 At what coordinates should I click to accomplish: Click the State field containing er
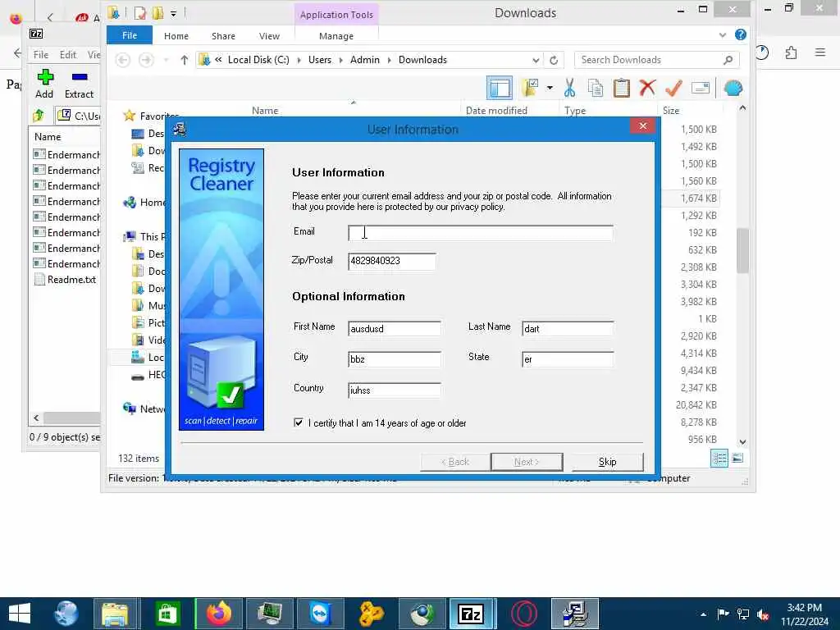pyautogui.click(x=568, y=359)
